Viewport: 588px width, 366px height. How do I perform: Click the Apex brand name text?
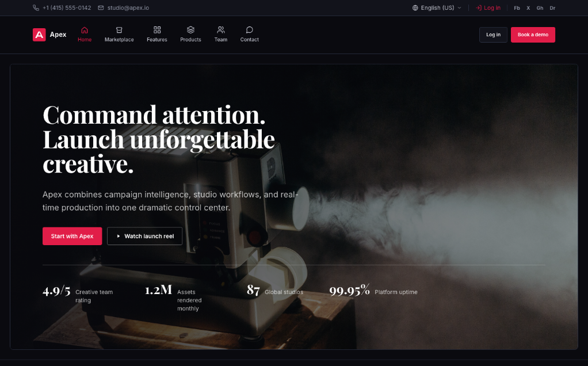click(x=58, y=35)
